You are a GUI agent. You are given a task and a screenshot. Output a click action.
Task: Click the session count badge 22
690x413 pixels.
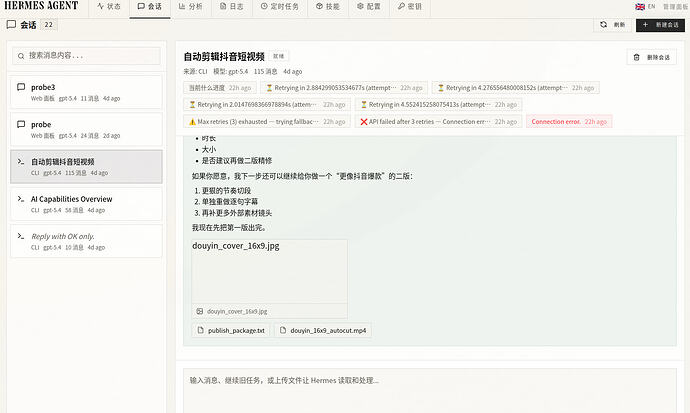(x=48, y=25)
